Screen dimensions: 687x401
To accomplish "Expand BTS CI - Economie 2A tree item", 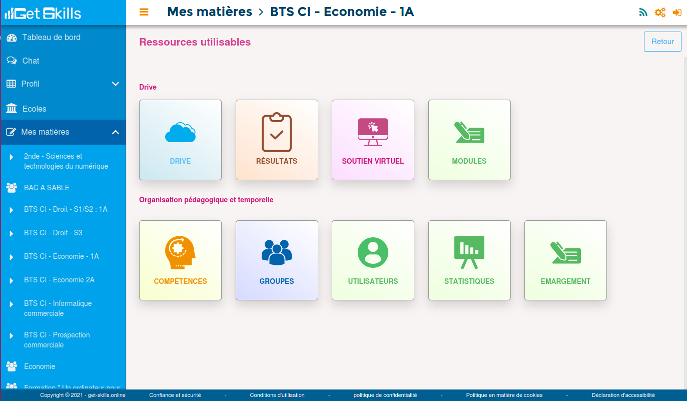I will pos(11,280).
